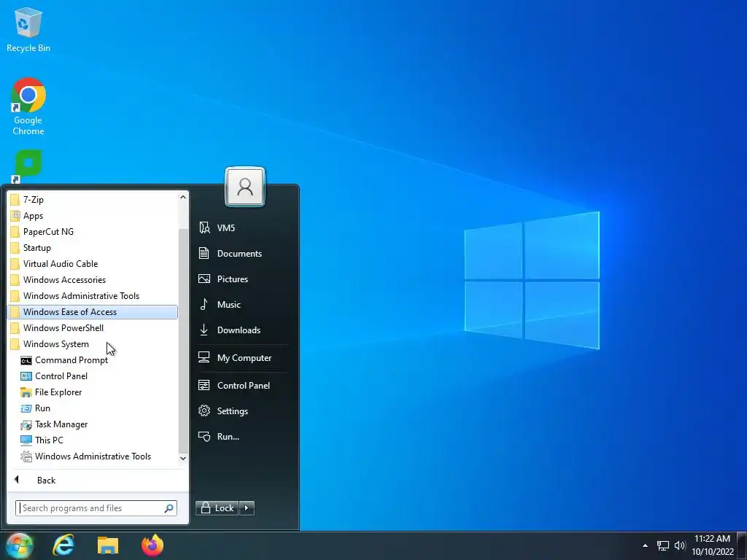
Task: Expand the Windows Ease of Access folder
Action: pos(93,312)
